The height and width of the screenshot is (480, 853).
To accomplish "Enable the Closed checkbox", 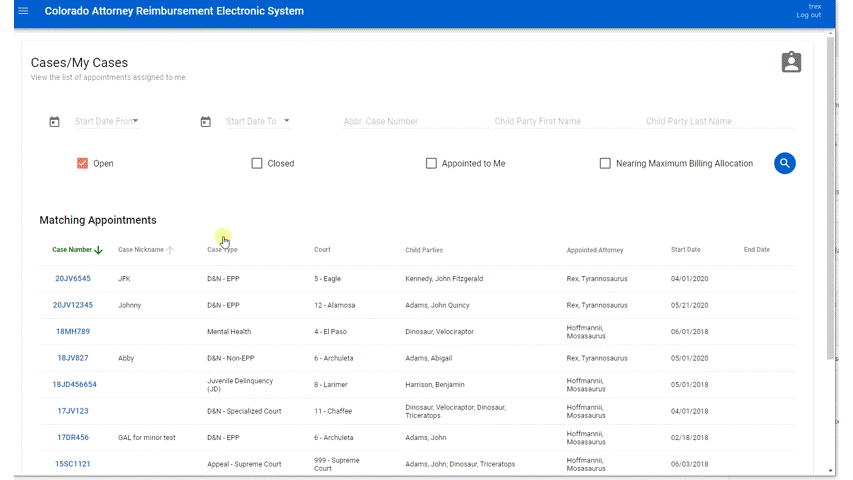I will tap(257, 163).
